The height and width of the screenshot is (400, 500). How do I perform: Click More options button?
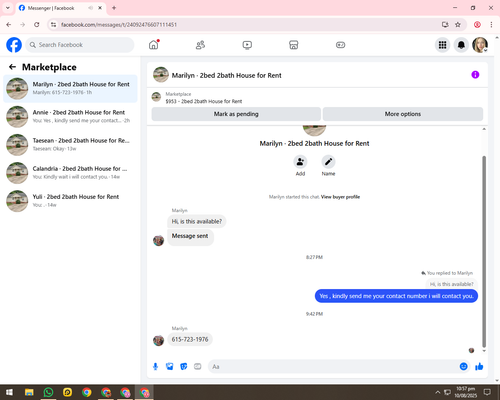[403, 114]
